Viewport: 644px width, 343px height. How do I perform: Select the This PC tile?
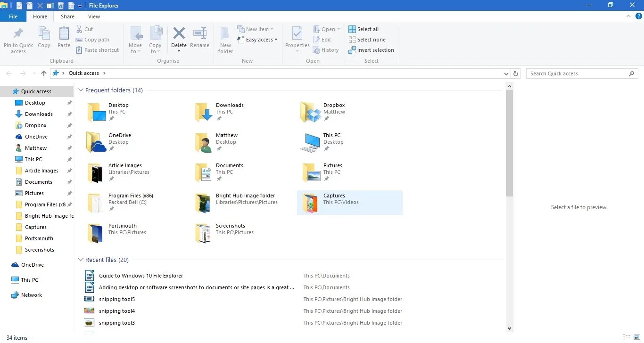point(350,142)
